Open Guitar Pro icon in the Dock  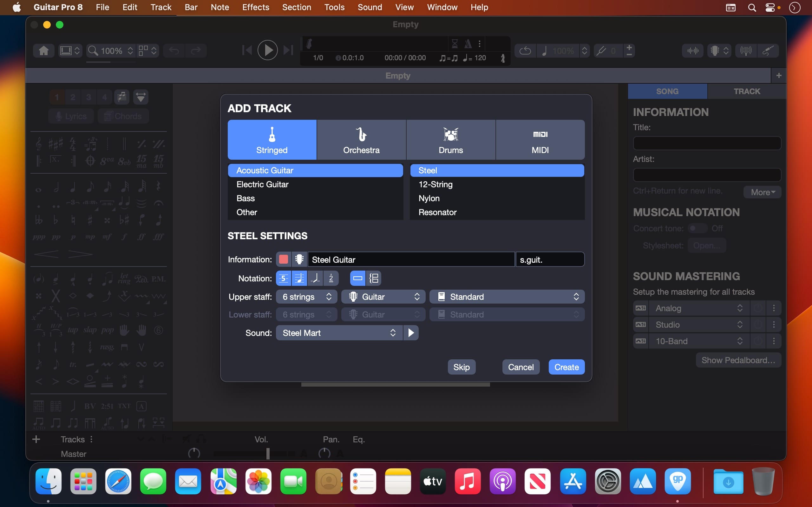click(x=678, y=481)
